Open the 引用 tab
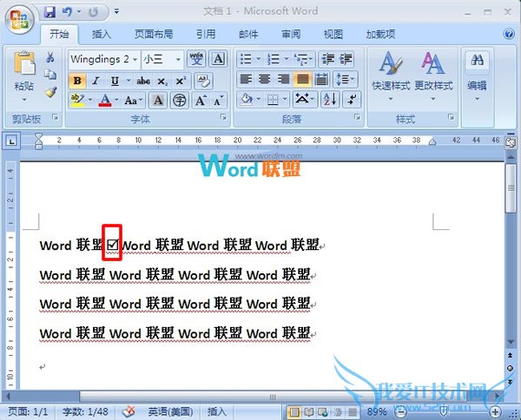This screenshot has width=521, height=420. coord(206,34)
